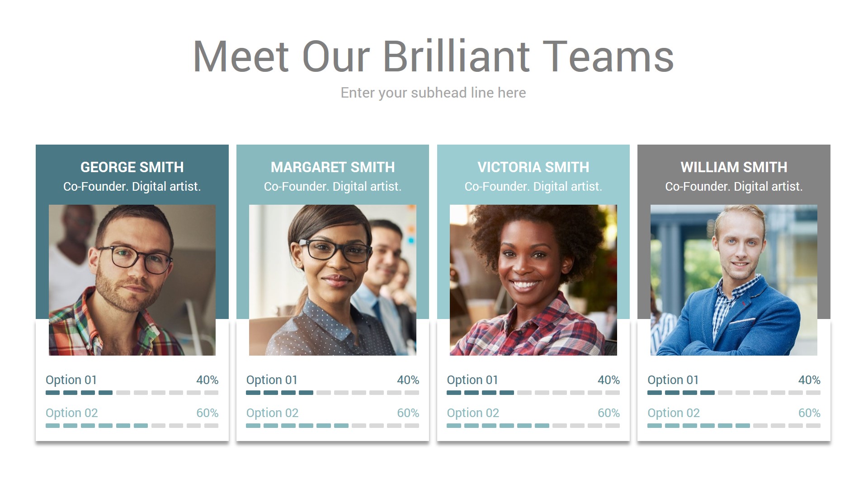Click Victoria Smith's portrait photo
868x488 pixels.
(533, 280)
